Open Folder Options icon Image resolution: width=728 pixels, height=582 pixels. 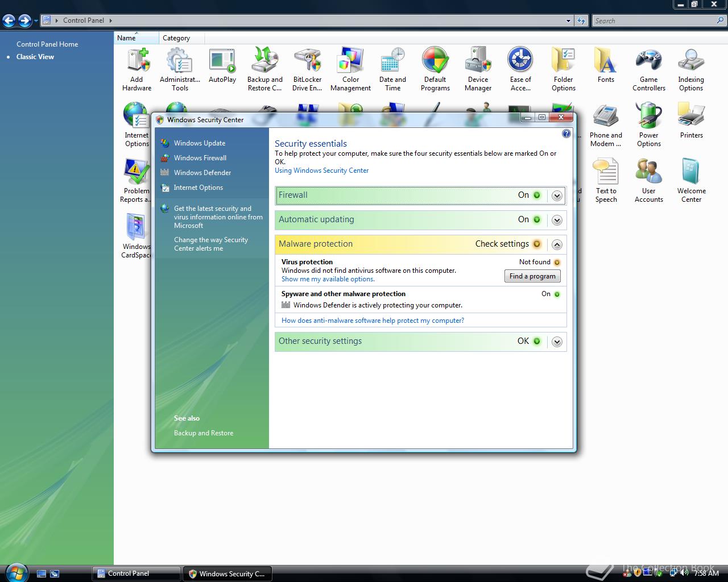pyautogui.click(x=564, y=69)
